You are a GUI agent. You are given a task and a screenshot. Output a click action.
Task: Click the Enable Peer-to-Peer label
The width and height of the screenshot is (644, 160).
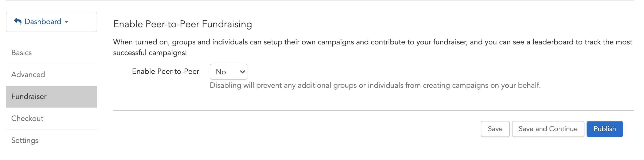tap(166, 71)
